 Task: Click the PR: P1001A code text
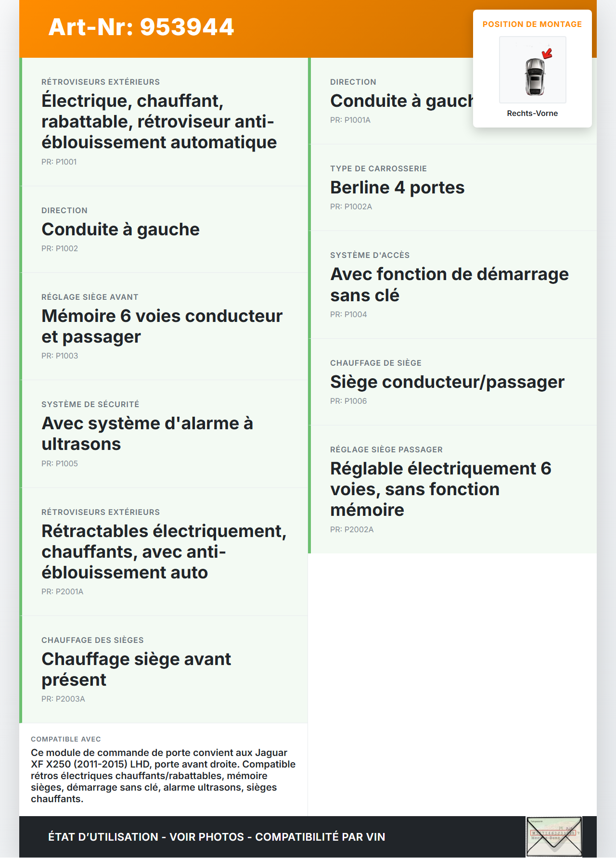[350, 120]
